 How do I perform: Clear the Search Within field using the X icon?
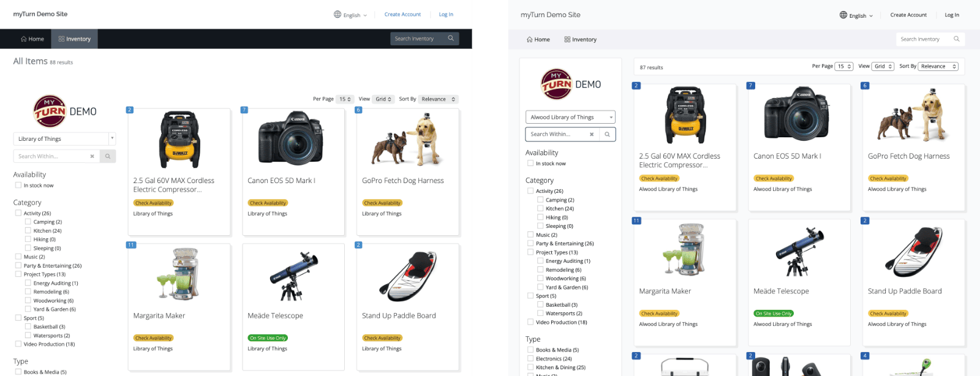pyautogui.click(x=592, y=134)
